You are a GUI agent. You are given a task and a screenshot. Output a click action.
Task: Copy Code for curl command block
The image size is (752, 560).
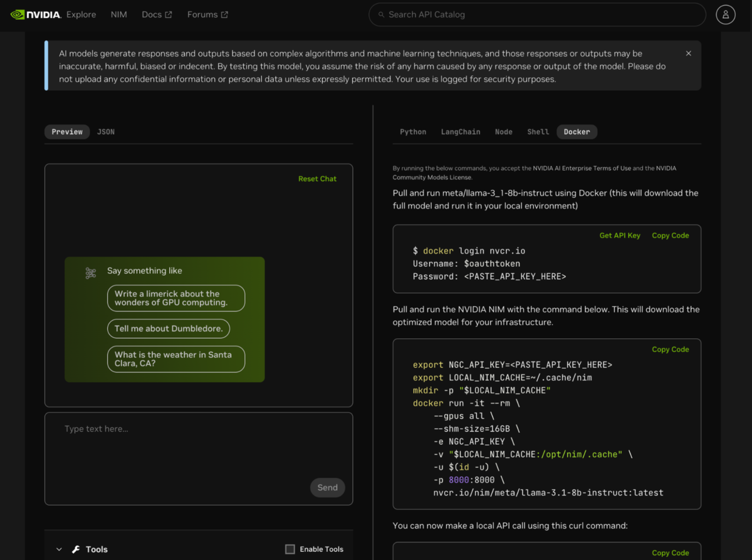pos(671,553)
